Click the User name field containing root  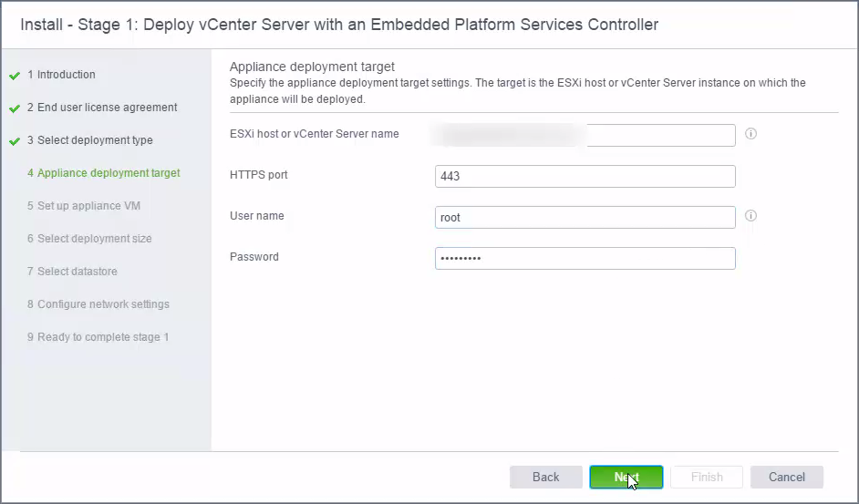(x=585, y=218)
